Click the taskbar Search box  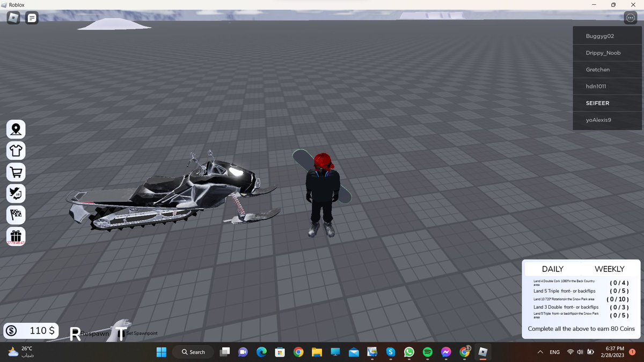point(193,352)
